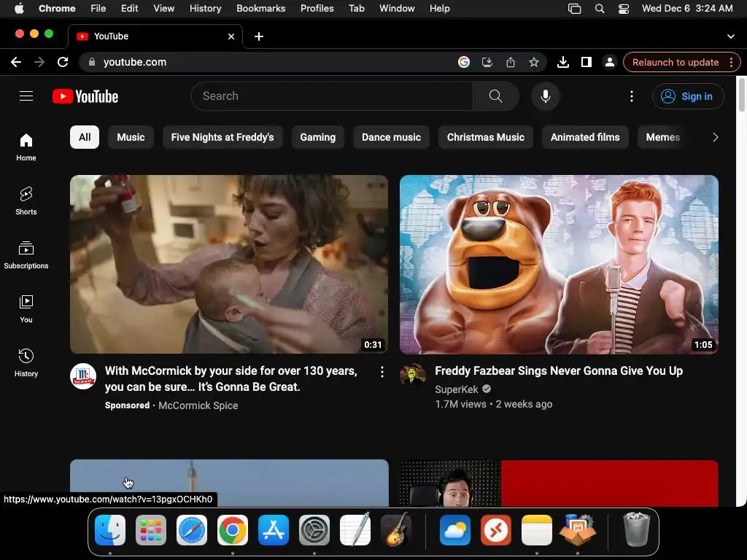
Task: Click the browser forward arrow
Action: pyautogui.click(x=39, y=62)
